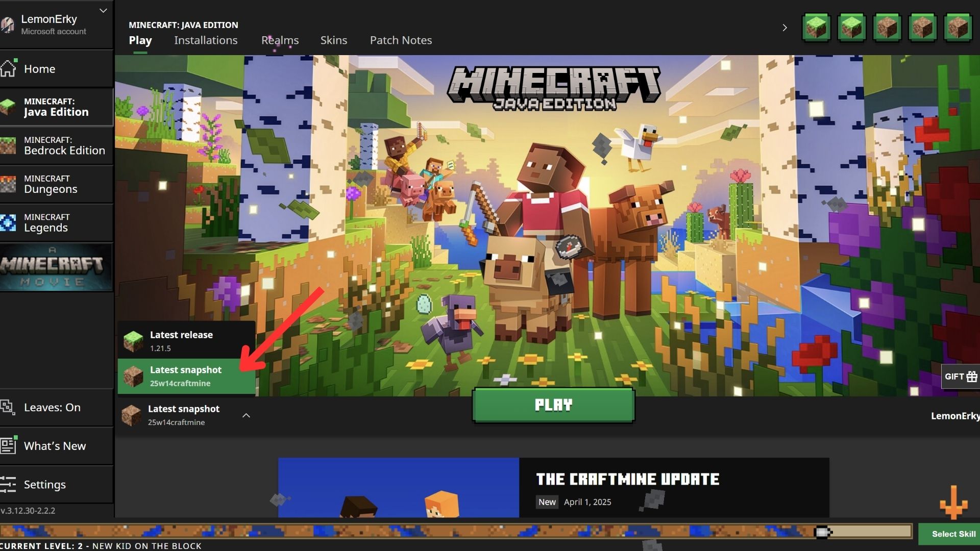Click the MINECRAFT: JAVA EDITION header title
This screenshot has height=551, width=980.
pyautogui.click(x=183, y=25)
